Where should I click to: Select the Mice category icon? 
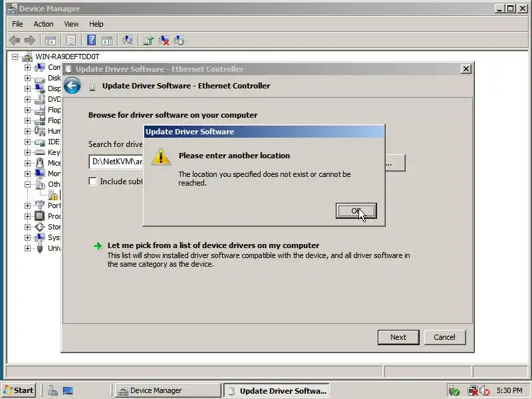(x=40, y=163)
